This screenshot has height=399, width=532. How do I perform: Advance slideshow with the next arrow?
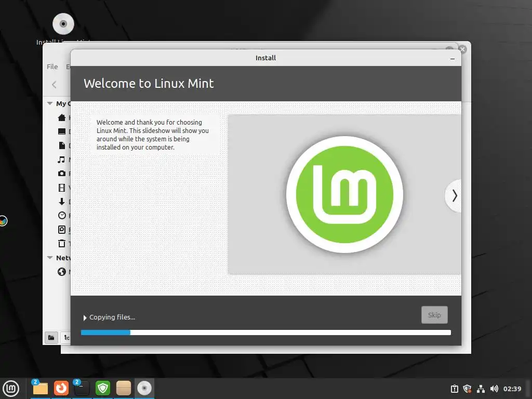(454, 196)
